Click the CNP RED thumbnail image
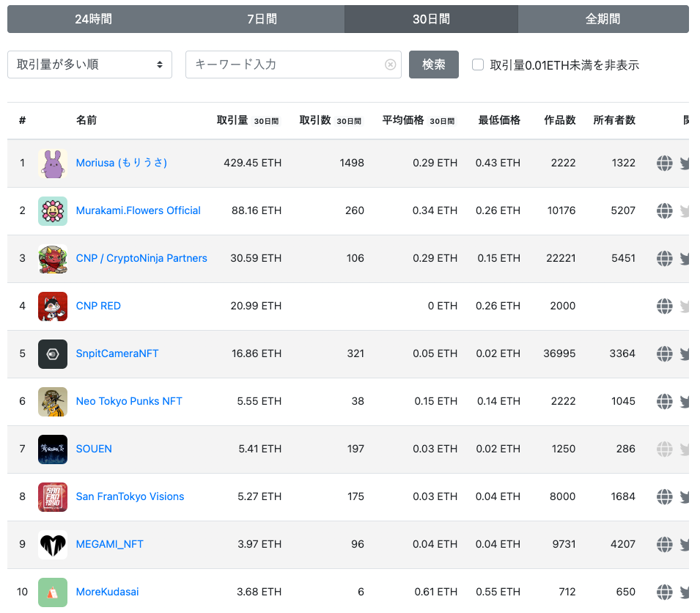The width and height of the screenshot is (700, 613). pyautogui.click(x=53, y=306)
